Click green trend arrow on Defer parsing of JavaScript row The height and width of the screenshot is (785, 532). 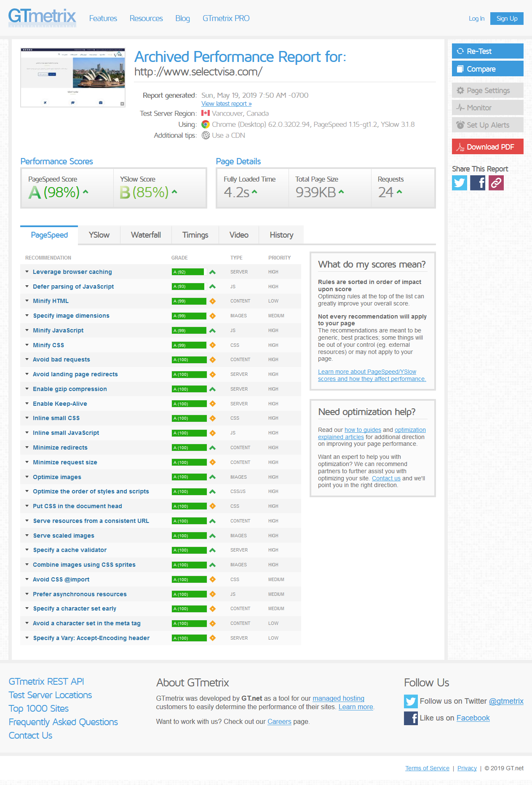(x=212, y=287)
